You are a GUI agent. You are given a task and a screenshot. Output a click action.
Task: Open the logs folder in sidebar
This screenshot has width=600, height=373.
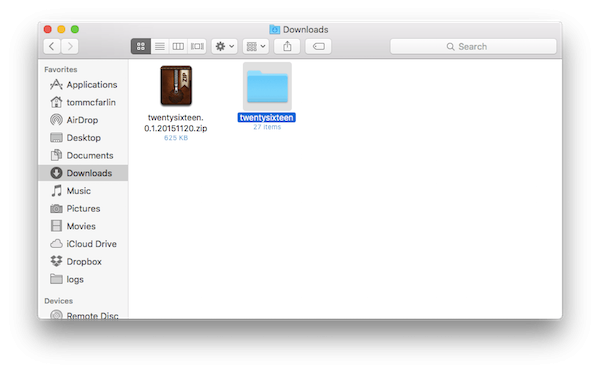pos(83,279)
